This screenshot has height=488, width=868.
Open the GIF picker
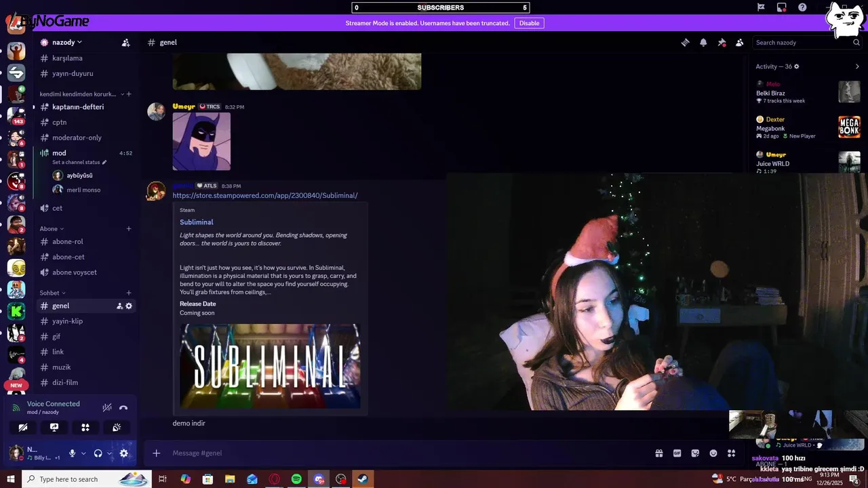coord(677,453)
